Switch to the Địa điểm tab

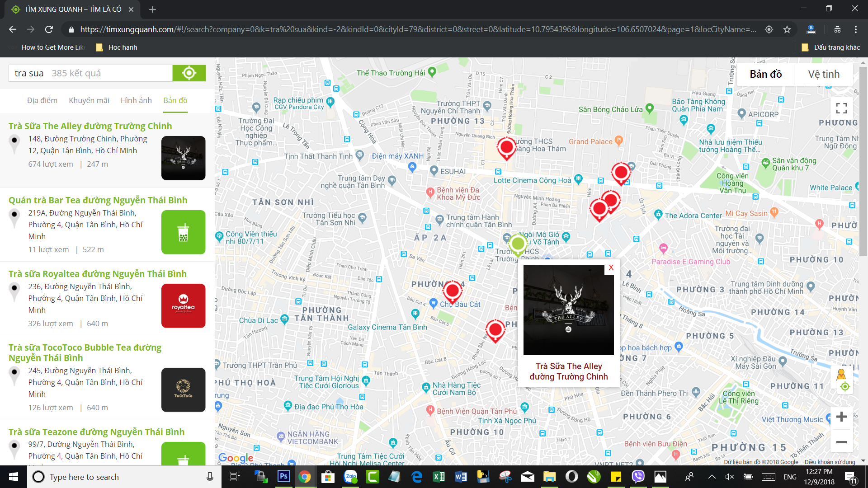point(42,100)
